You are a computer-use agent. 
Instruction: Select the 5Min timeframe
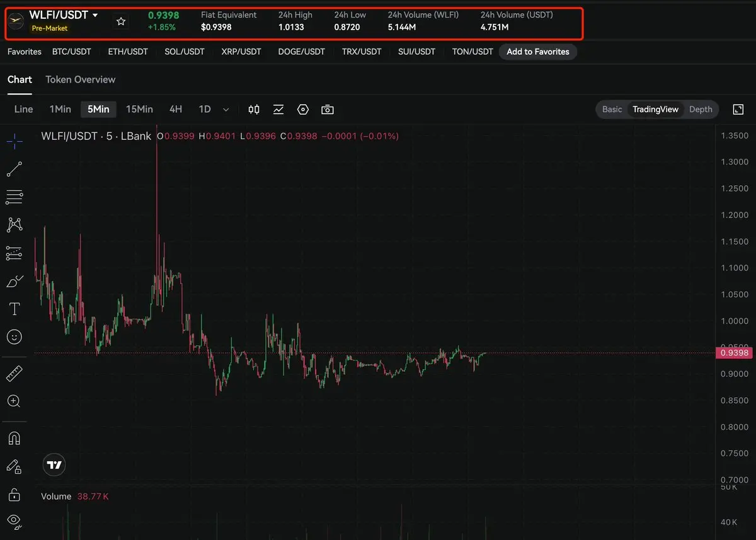(98, 109)
